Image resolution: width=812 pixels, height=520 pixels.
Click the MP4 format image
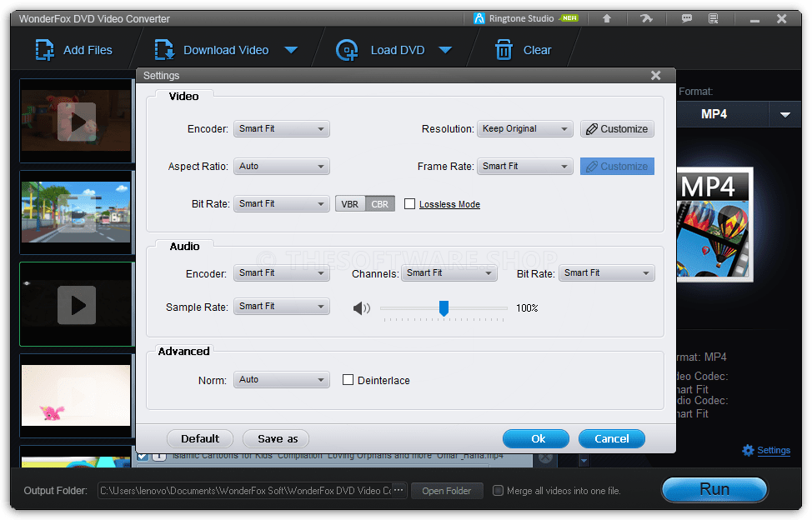tap(714, 224)
